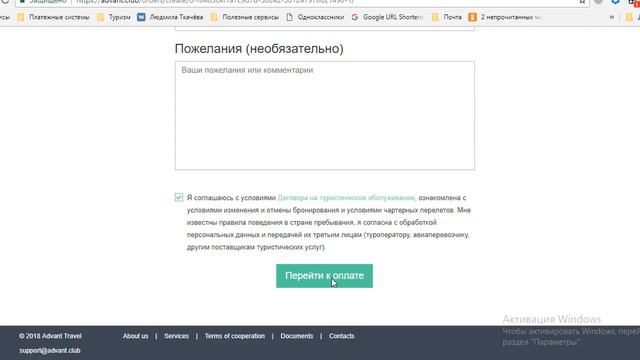This screenshot has height=360, width=640.
Task: Open the Terms of cooperation footer link
Action: tap(235, 336)
